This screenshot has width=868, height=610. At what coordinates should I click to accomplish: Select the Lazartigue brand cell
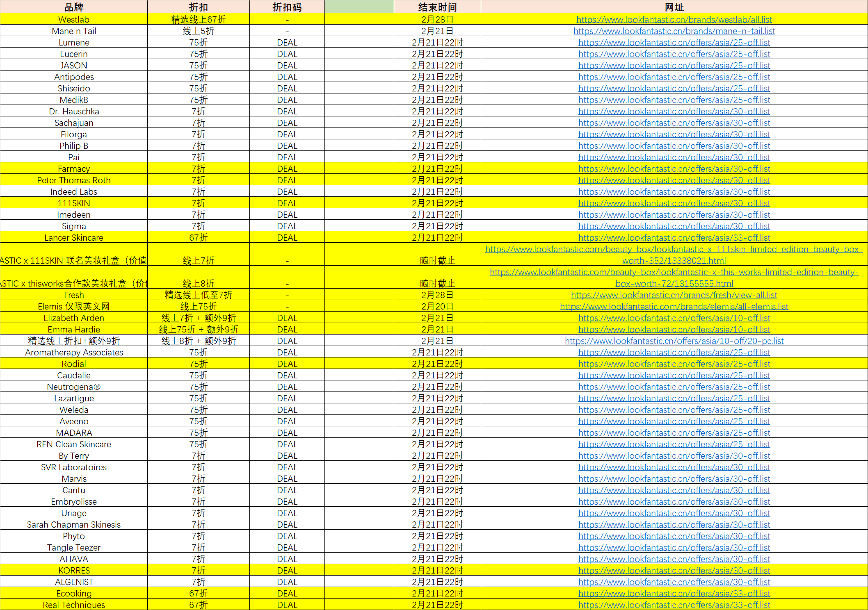(74, 398)
